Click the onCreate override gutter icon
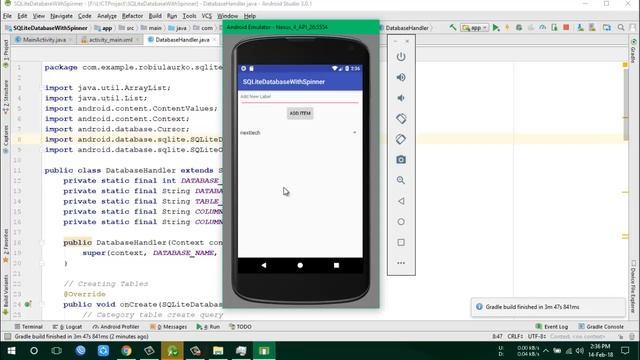The height and width of the screenshot is (360, 640). click(28, 304)
